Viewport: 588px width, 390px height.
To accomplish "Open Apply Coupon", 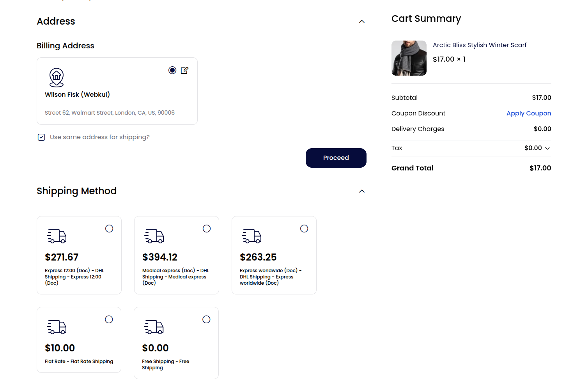I will (x=529, y=113).
